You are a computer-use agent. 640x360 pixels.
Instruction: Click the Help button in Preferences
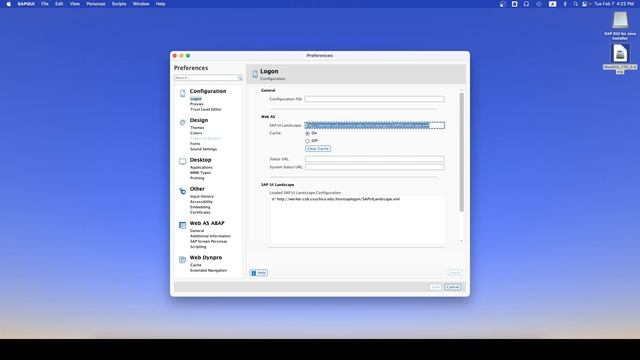click(258, 273)
